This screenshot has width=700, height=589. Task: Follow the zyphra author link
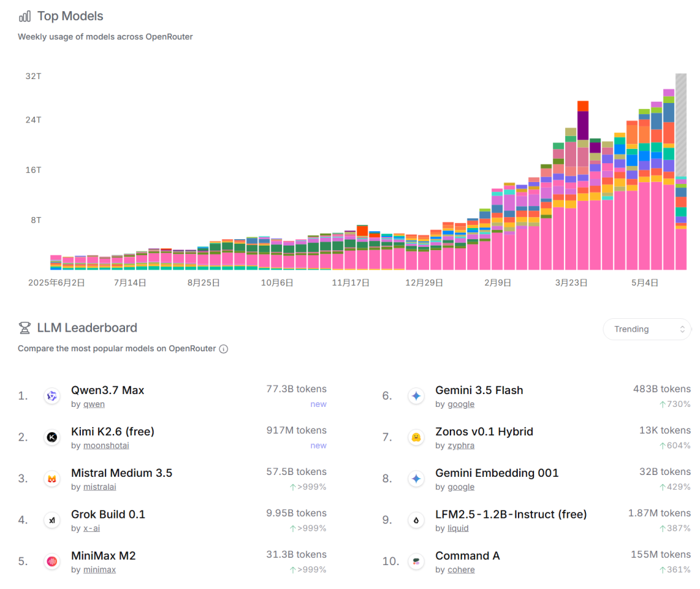point(461,446)
